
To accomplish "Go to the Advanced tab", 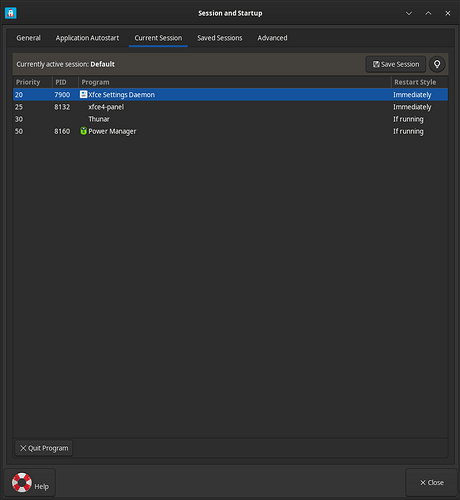I will click(272, 38).
